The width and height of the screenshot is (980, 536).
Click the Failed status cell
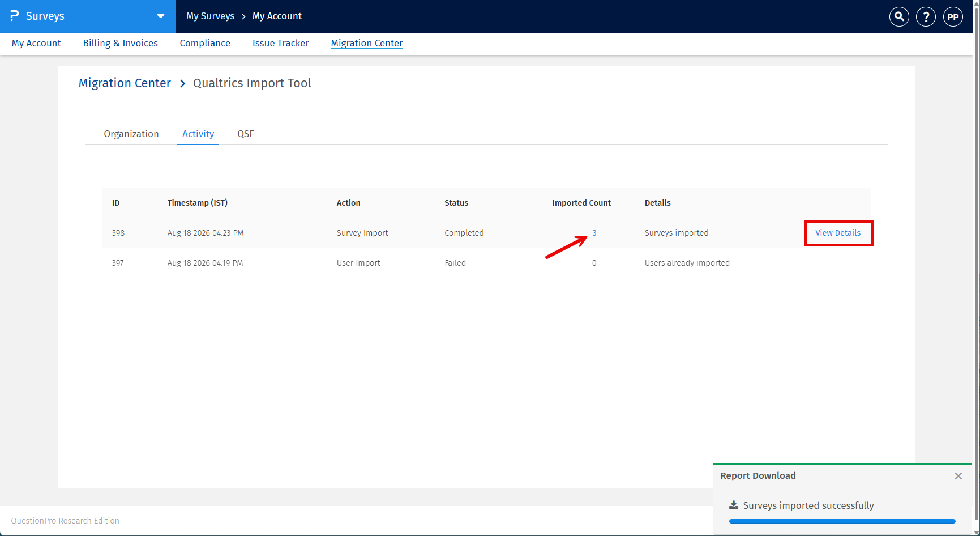click(x=455, y=263)
